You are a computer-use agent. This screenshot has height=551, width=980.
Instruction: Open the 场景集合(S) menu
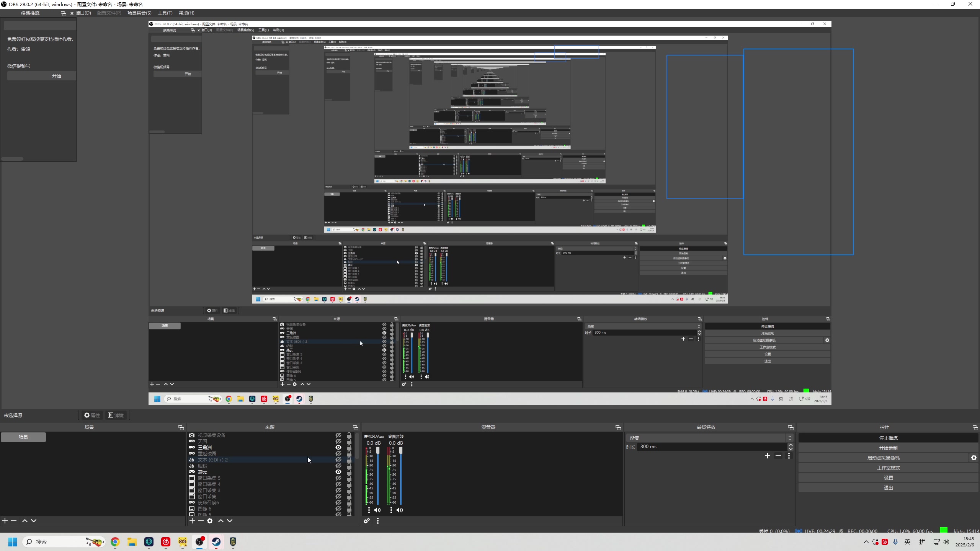[x=139, y=13]
